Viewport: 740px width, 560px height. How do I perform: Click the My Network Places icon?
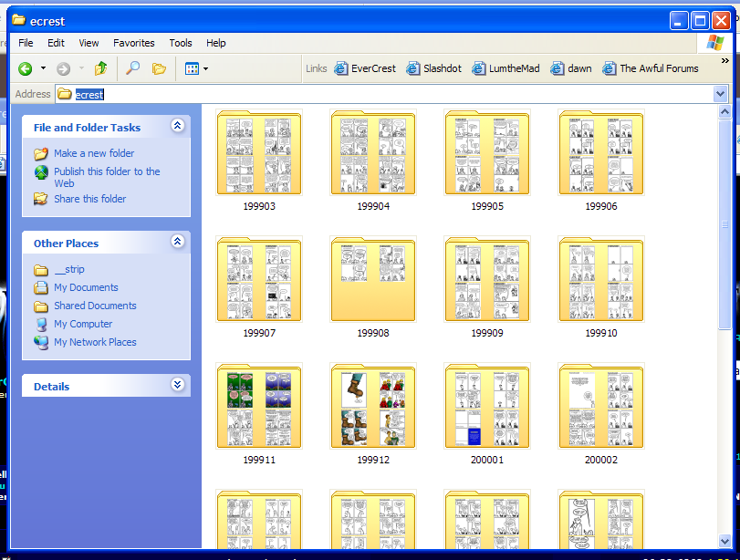41,343
